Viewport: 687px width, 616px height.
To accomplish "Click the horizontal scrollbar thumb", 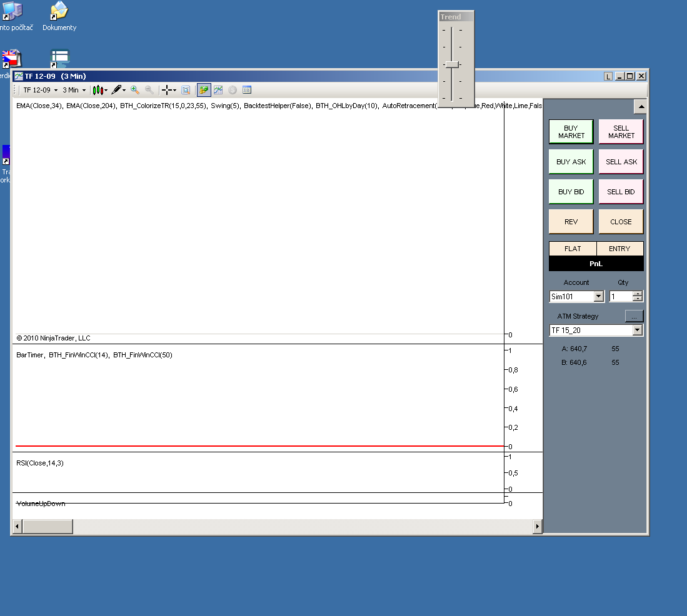I will [48, 526].
